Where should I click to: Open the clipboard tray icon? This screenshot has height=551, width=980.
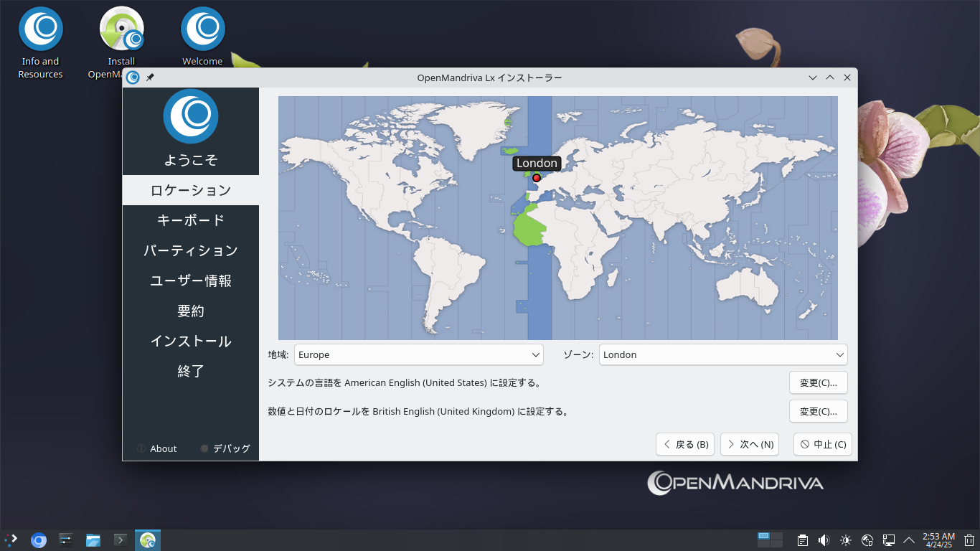click(x=803, y=540)
